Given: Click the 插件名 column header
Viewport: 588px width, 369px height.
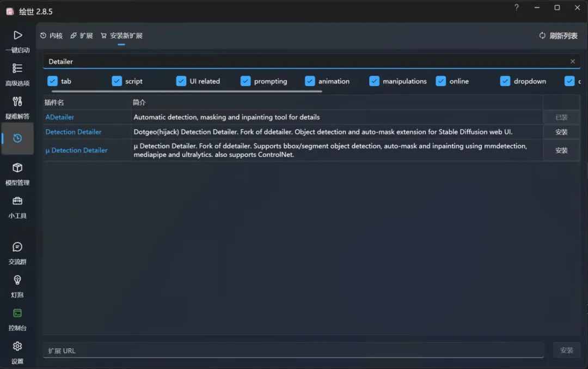Looking at the screenshot, I should 54,102.
